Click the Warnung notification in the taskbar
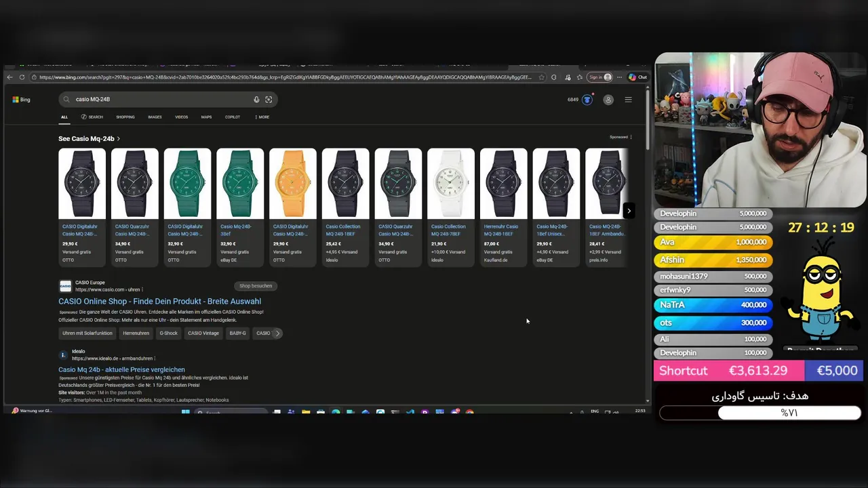 point(32,411)
